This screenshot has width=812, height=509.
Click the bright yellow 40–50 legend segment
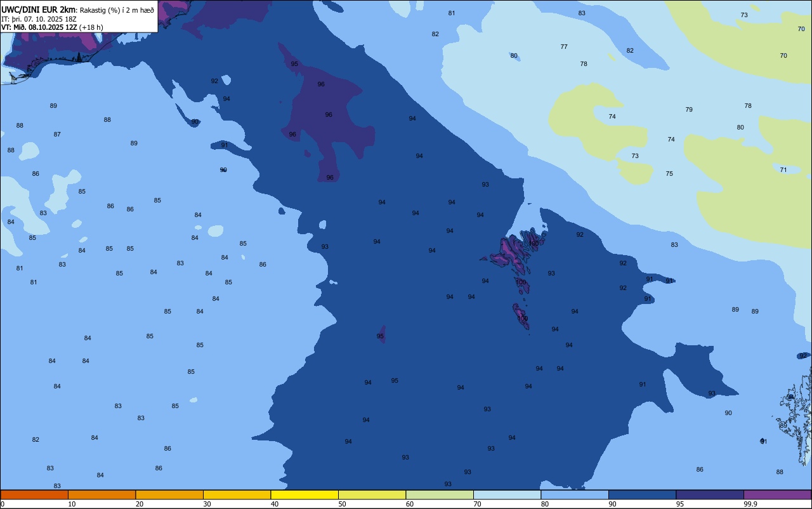click(x=304, y=494)
